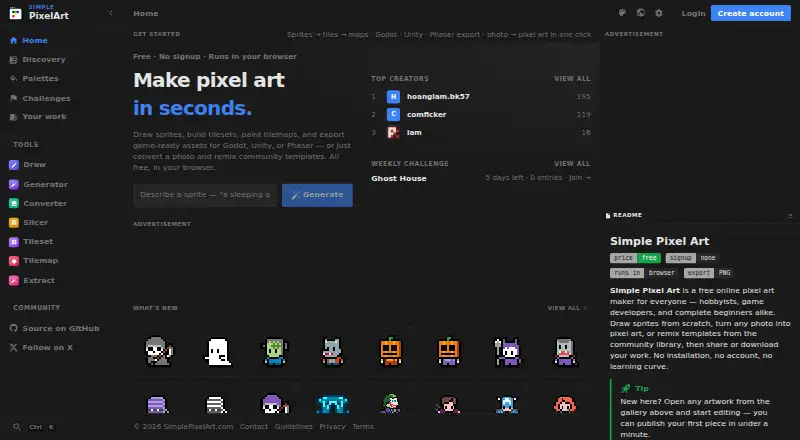Click the Simple PixelArt logo
The width and height of the screenshot is (800, 440).
pyautogui.click(x=39, y=13)
